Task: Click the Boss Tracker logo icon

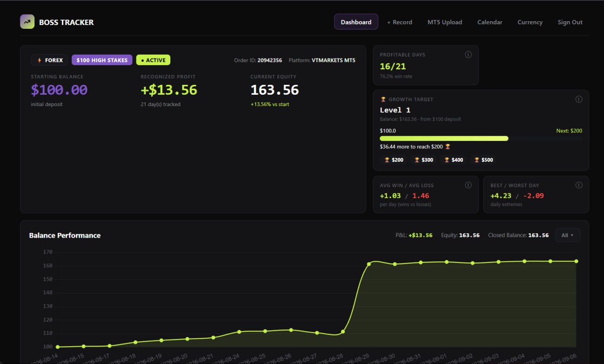Action: 27,22
